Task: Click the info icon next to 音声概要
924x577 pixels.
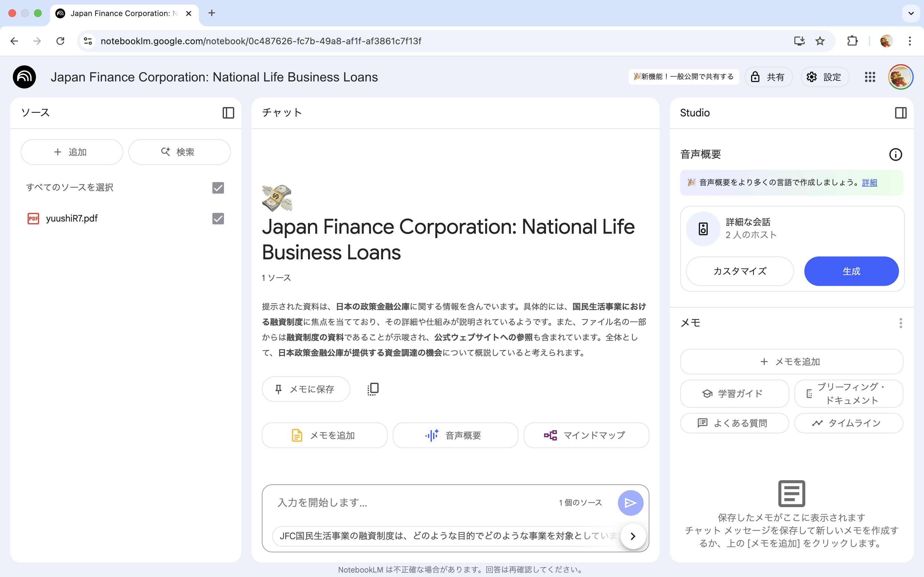Action: tap(896, 154)
